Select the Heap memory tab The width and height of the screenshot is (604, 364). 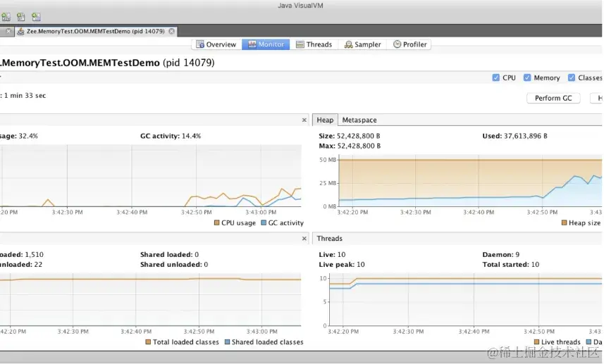point(325,120)
